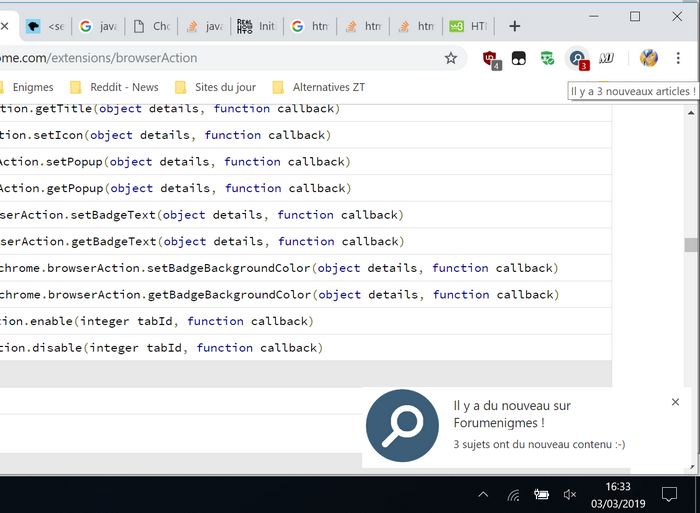The height and width of the screenshot is (513, 700).
Task: Switch to the 'Chc' document tab
Action: [152, 26]
